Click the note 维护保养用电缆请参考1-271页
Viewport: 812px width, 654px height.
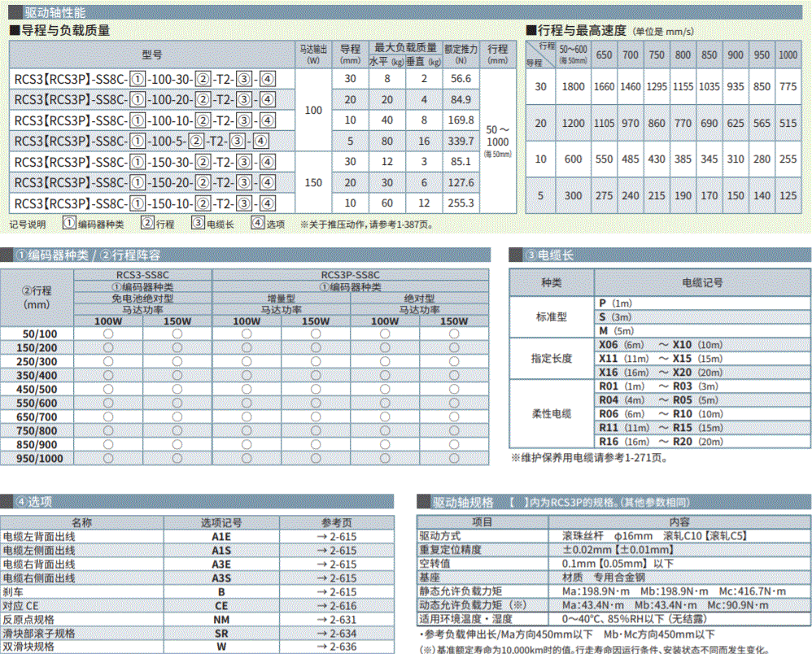(590, 458)
